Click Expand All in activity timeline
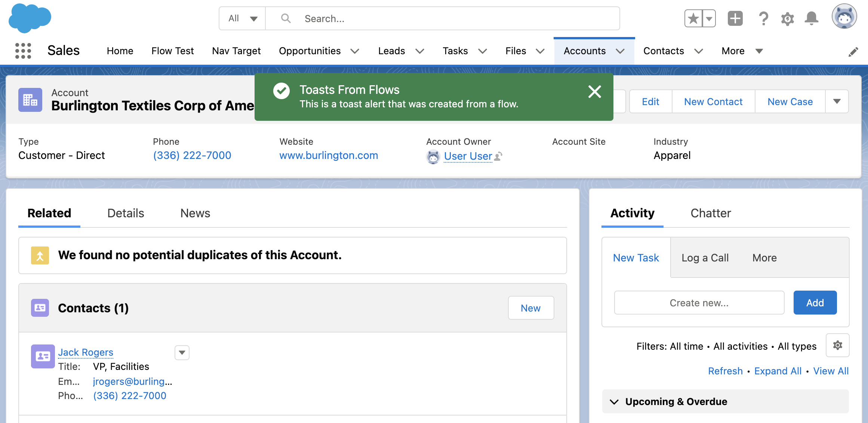Screen dimensions: 868x423 (778, 371)
